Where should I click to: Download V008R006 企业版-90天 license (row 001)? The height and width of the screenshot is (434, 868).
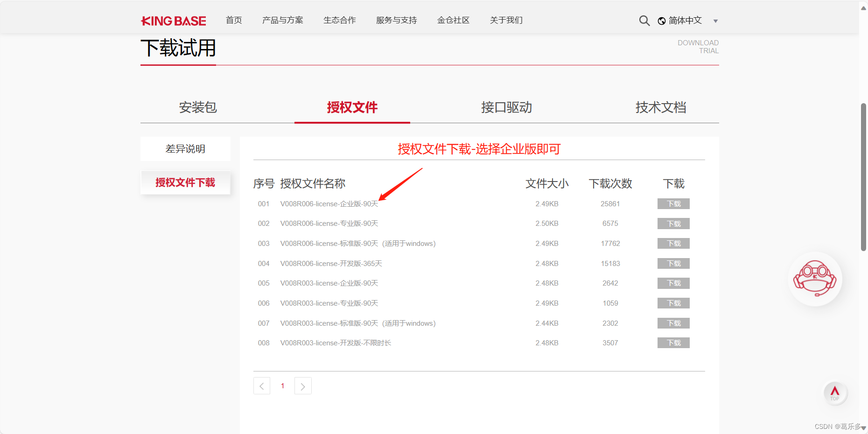click(x=673, y=204)
